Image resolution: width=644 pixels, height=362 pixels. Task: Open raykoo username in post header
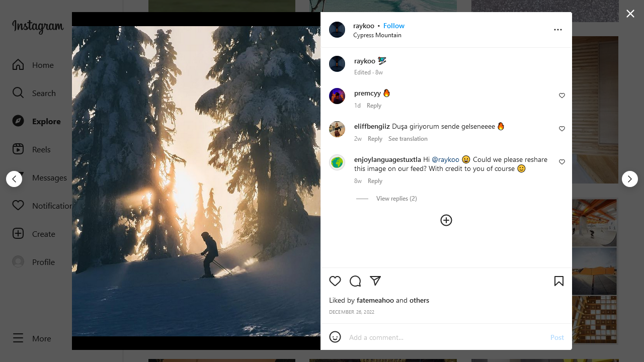pos(364,26)
